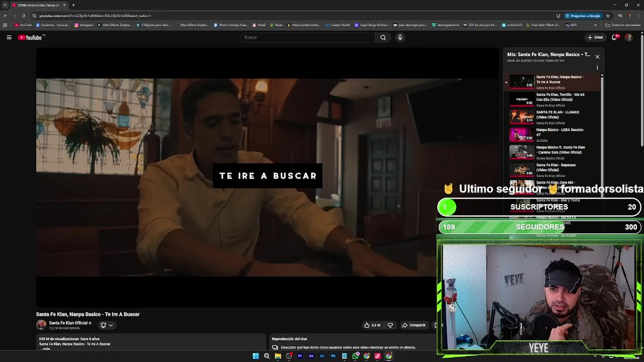Open a new browser tab
644x362 pixels.
(73, 5)
